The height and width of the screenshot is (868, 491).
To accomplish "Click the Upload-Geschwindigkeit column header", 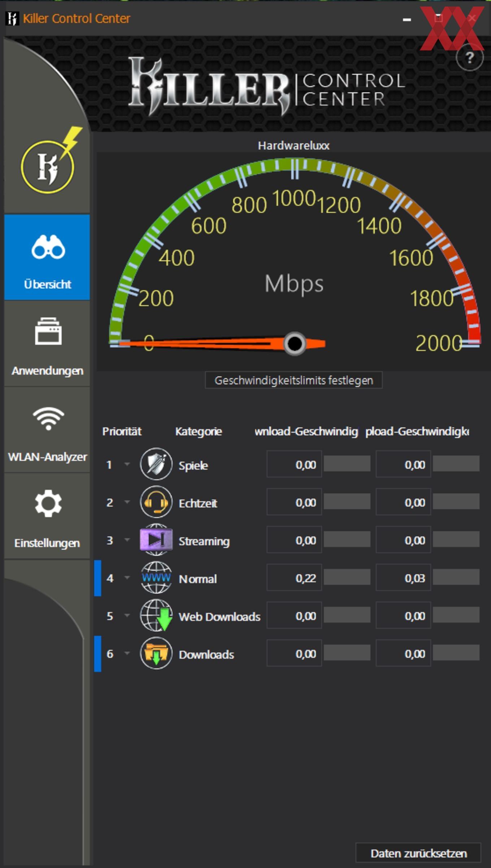I will point(417,431).
